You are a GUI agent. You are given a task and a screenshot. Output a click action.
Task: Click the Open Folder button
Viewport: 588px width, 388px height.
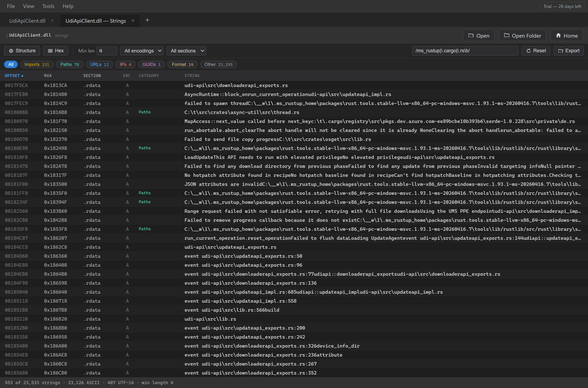coord(522,35)
